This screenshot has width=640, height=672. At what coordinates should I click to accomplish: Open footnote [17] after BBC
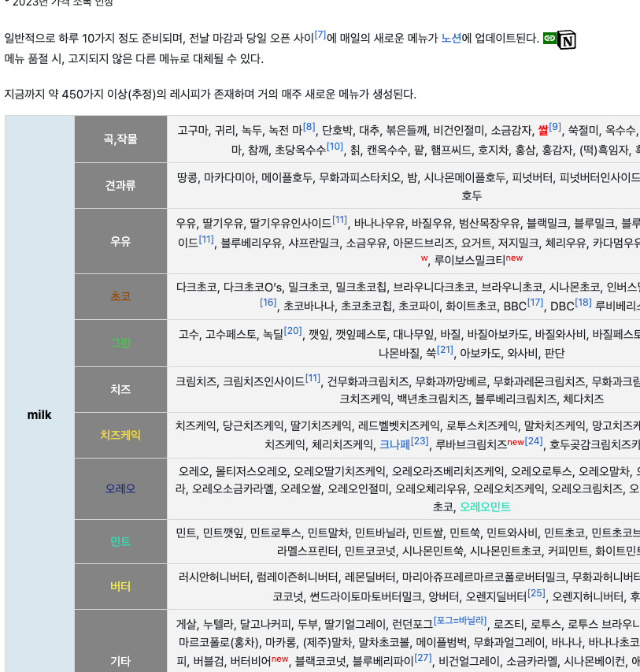(535, 302)
